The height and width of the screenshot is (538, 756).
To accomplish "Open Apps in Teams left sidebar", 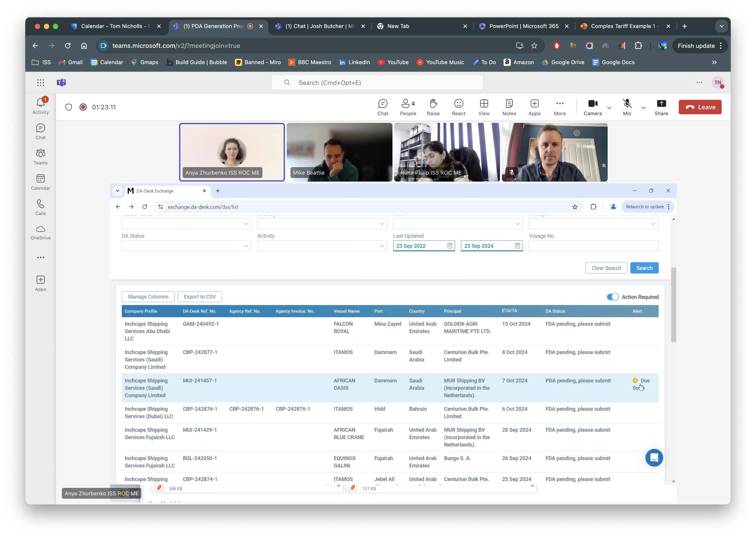I will pyautogui.click(x=40, y=283).
